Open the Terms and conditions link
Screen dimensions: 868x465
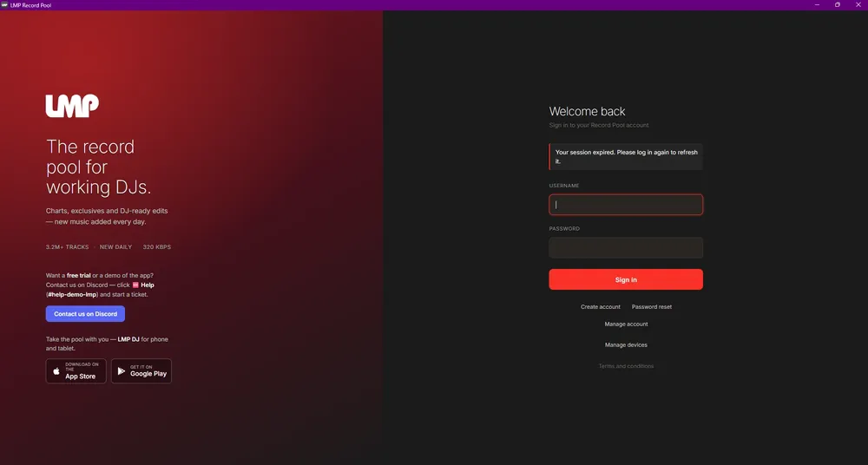coord(626,366)
